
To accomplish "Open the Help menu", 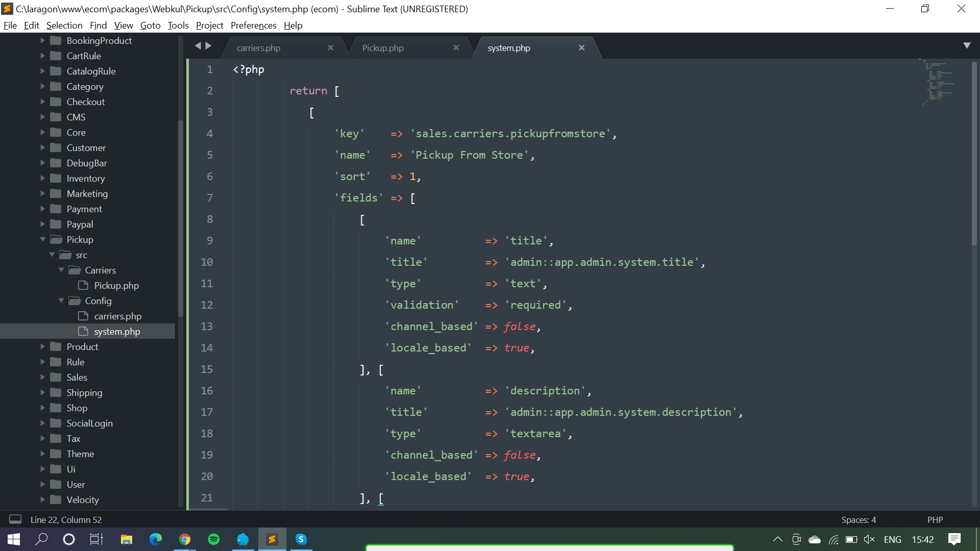I will 293,26.
